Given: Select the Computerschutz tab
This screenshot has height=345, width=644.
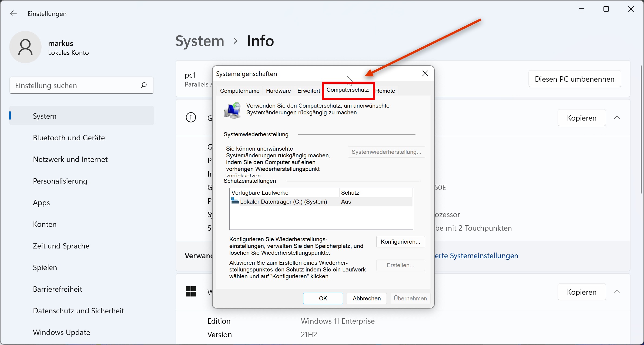Looking at the screenshot, I should [x=348, y=90].
